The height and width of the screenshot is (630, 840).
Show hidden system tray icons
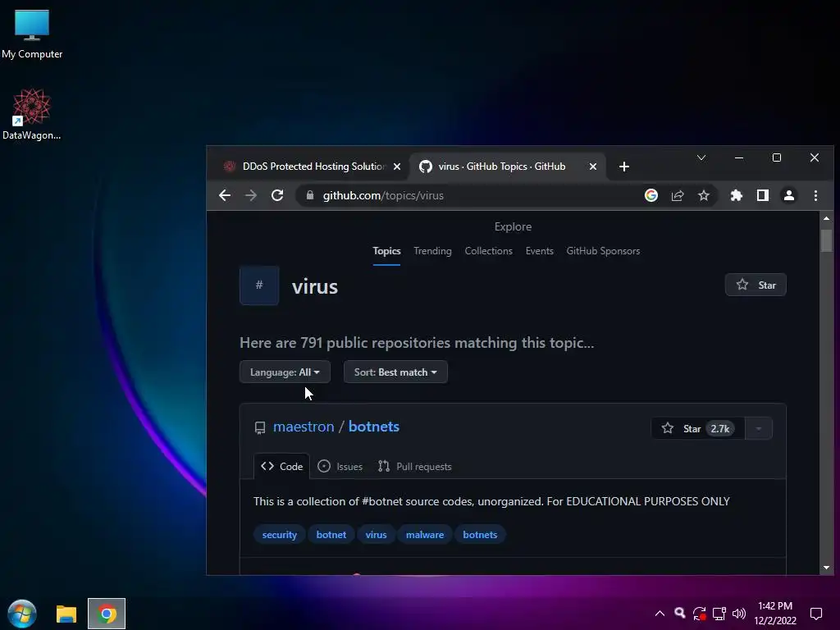(x=660, y=614)
